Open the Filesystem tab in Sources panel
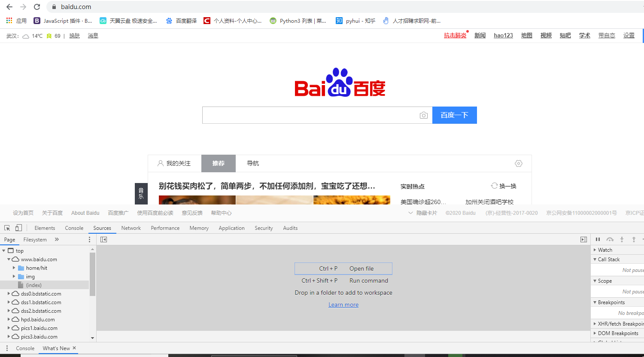 click(35, 239)
